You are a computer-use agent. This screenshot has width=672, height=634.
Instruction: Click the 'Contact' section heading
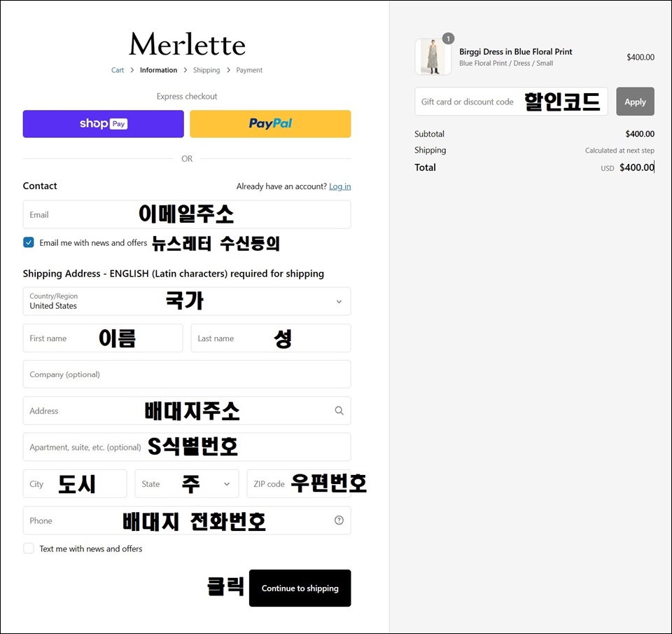[x=40, y=186]
